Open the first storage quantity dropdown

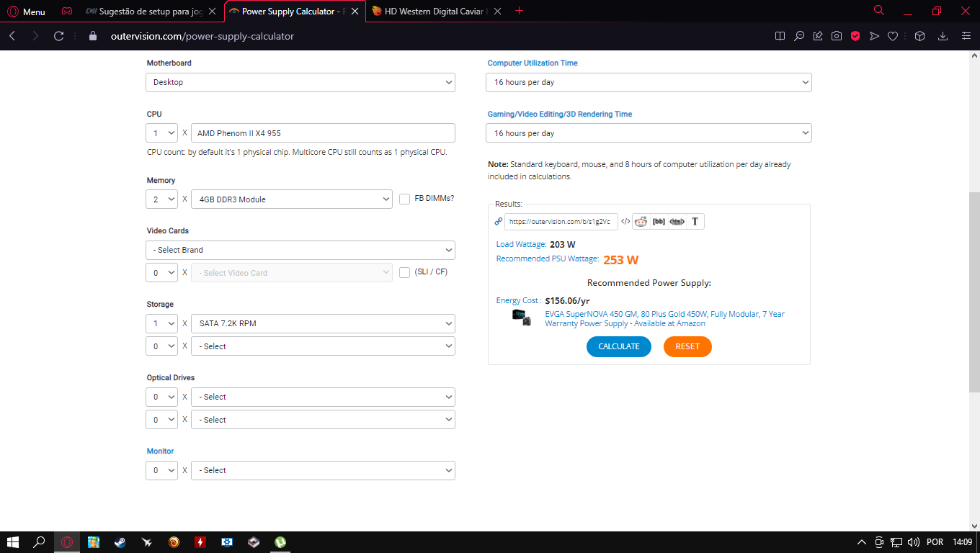point(161,323)
